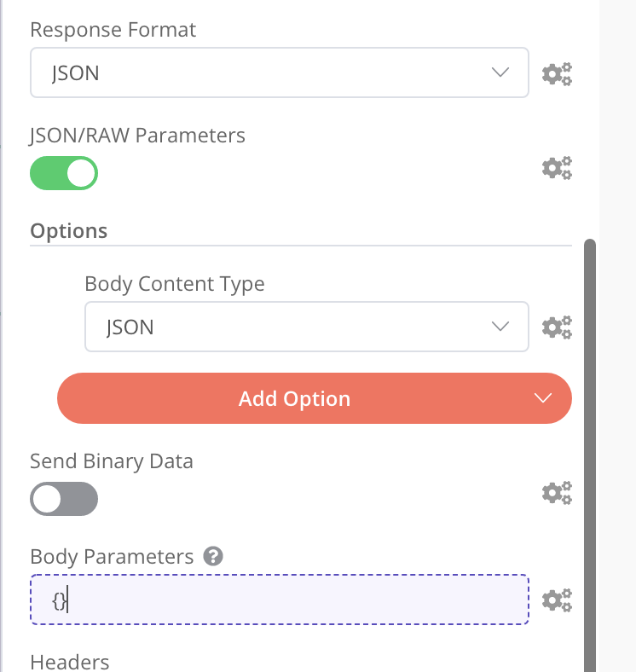Open the Response Format dropdown
Viewport: 636px width, 672px height.
pyautogui.click(x=279, y=73)
